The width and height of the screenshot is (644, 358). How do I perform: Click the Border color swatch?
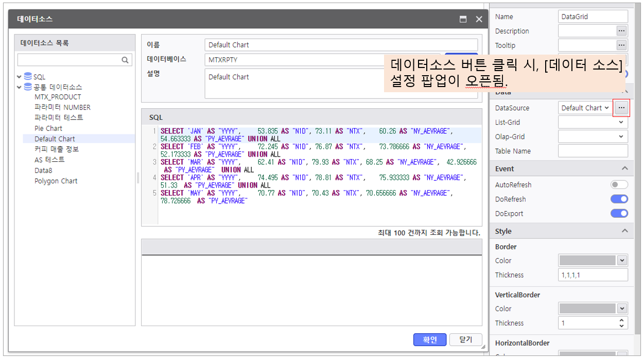pos(587,261)
